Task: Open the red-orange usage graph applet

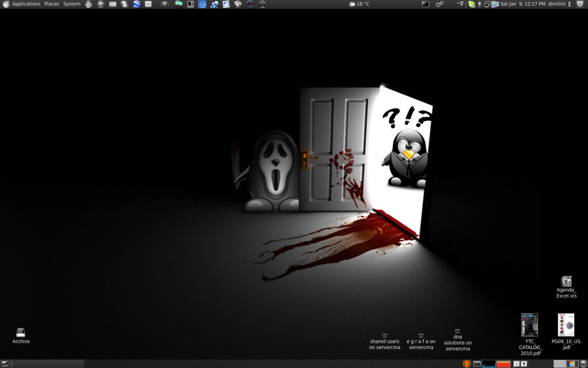Action: coord(504,364)
